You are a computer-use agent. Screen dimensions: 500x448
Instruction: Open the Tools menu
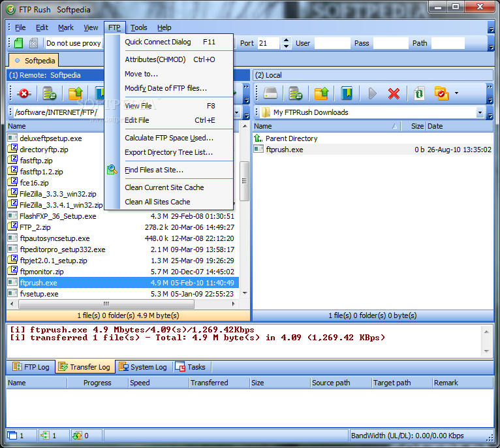139,27
